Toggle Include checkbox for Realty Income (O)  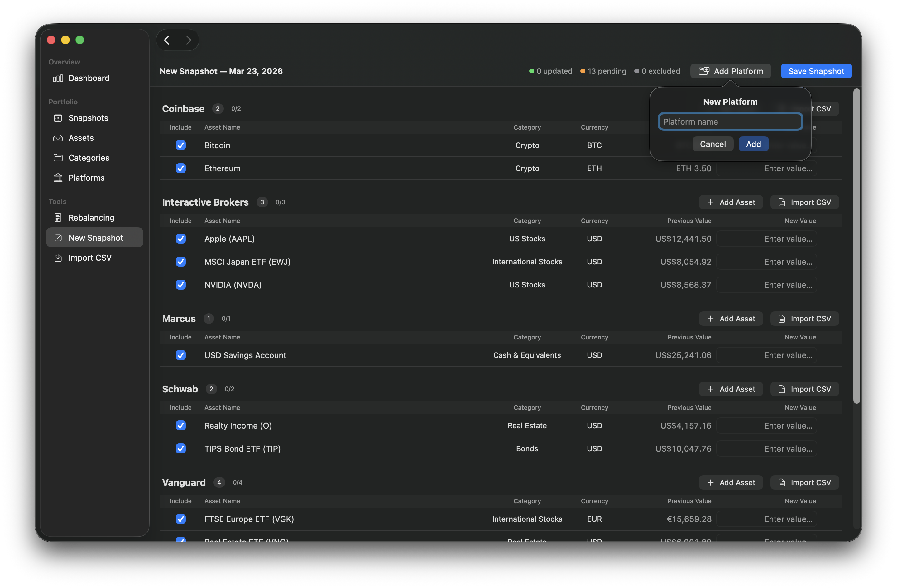click(180, 426)
